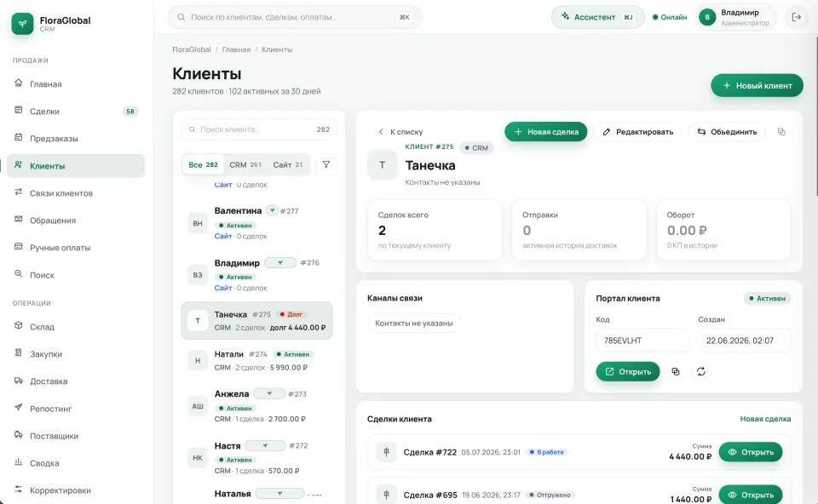
Task: Focus the Поиск клиента input
Action: coord(259,129)
